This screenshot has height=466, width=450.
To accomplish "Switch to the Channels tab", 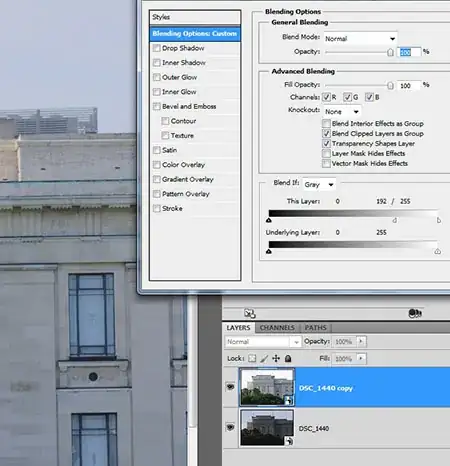I will coord(277,328).
